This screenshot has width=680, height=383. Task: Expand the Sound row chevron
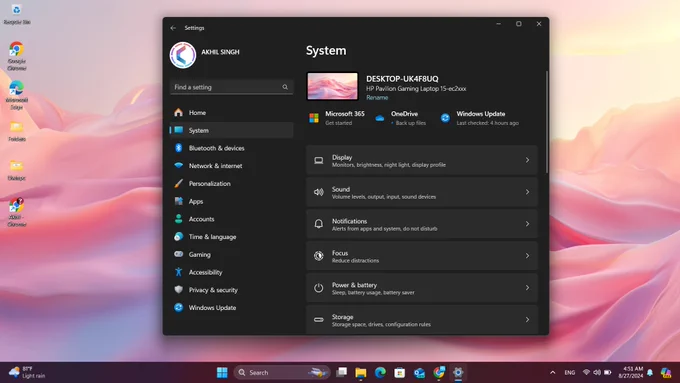tap(527, 192)
